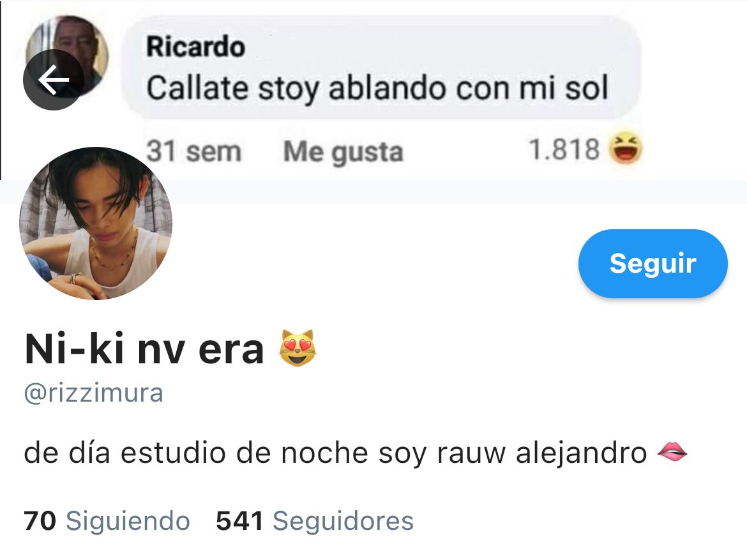This screenshot has width=747, height=560.
Task: Open the Ricardo commenter name
Action: coord(195,47)
